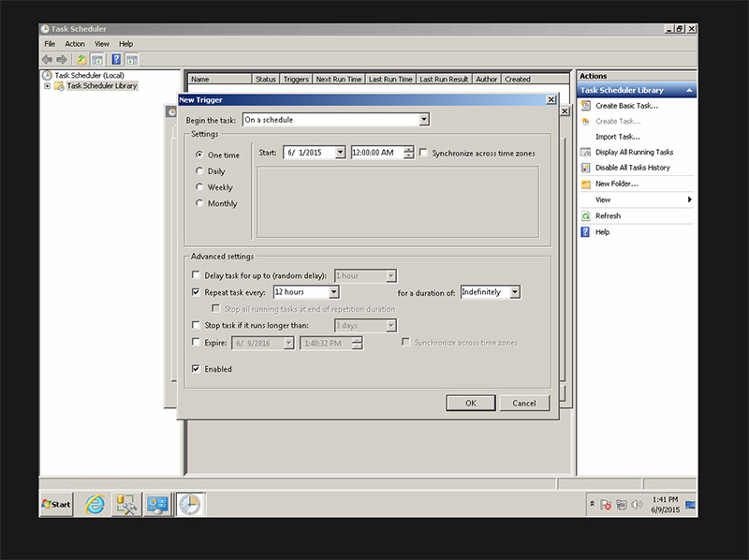
Task: Open Server Manager tools taskbar icon
Action: [x=126, y=505]
